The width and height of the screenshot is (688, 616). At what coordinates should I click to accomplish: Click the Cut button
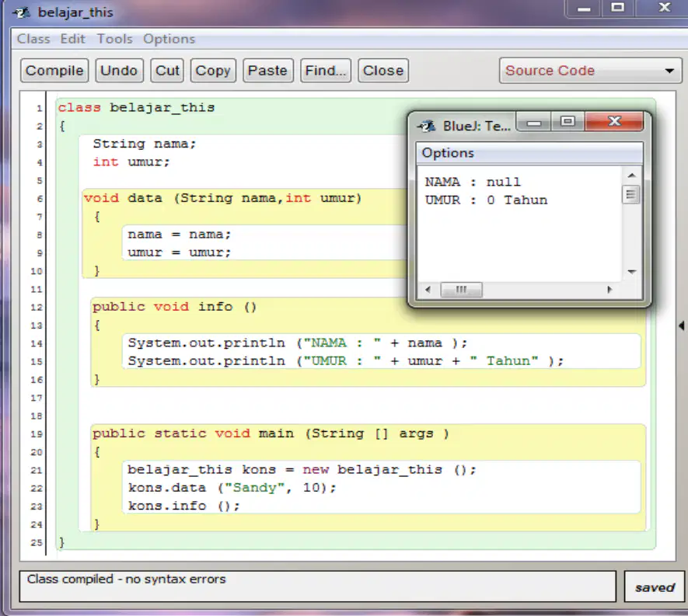coord(167,71)
